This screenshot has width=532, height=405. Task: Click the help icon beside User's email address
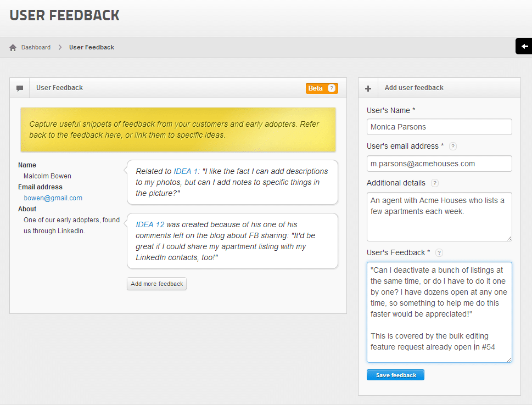(x=452, y=146)
